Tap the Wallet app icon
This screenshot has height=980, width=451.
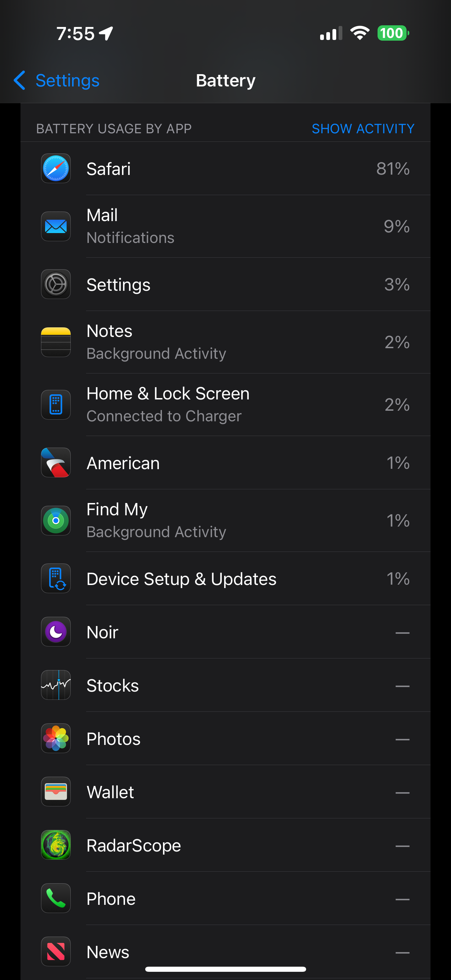[56, 792]
